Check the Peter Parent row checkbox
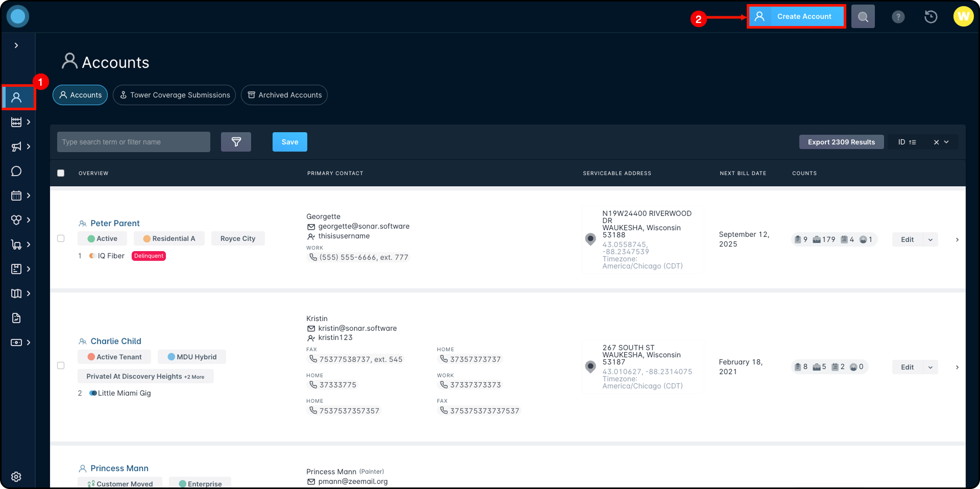Screen dimensions: 980x489 click(x=61, y=238)
